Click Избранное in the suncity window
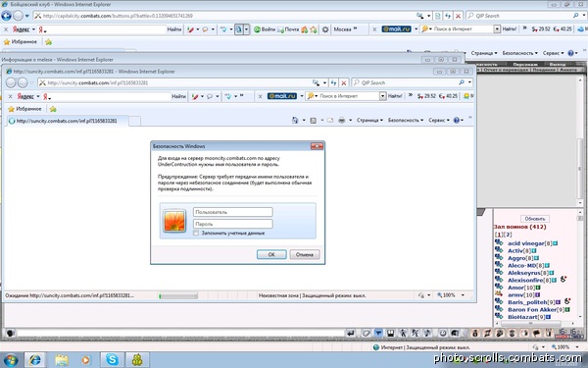Image resolution: width=588 pixels, height=368 pixels. tap(24, 109)
